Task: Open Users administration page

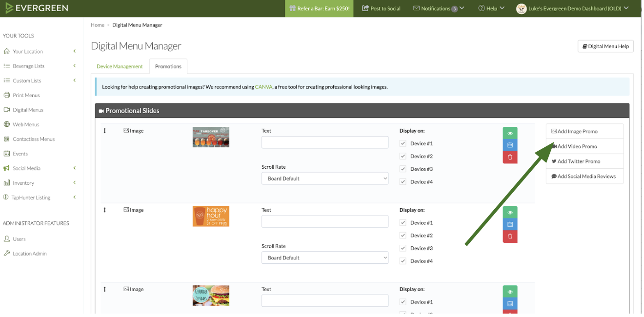Action: tap(19, 239)
